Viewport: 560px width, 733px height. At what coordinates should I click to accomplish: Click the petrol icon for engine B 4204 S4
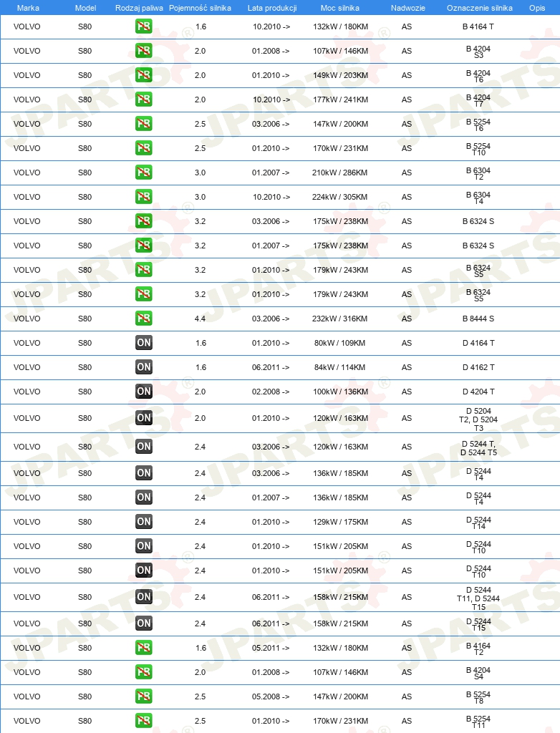point(144,672)
